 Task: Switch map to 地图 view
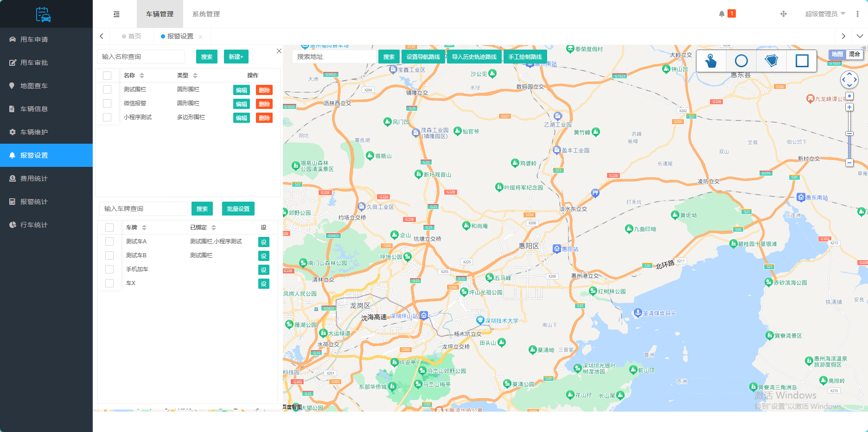pyautogui.click(x=837, y=54)
